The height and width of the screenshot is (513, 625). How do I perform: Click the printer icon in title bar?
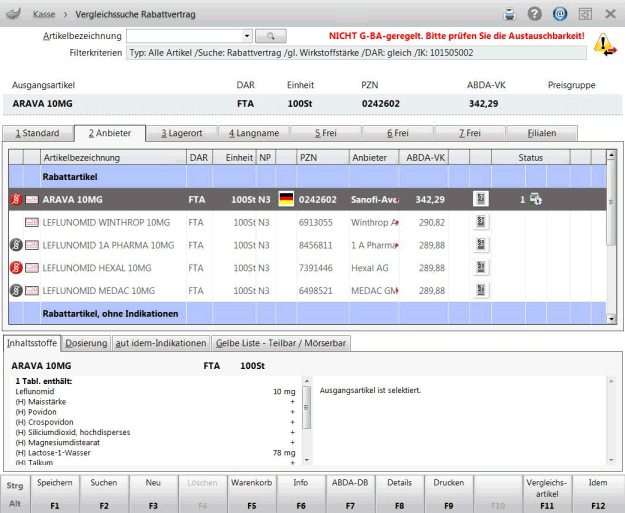tap(509, 14)
